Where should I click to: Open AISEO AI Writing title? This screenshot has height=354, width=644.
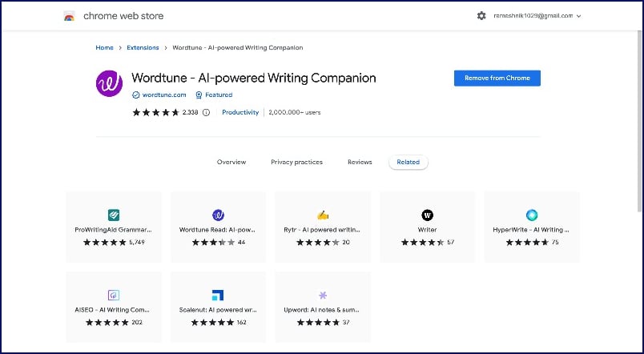coord(112,310)
